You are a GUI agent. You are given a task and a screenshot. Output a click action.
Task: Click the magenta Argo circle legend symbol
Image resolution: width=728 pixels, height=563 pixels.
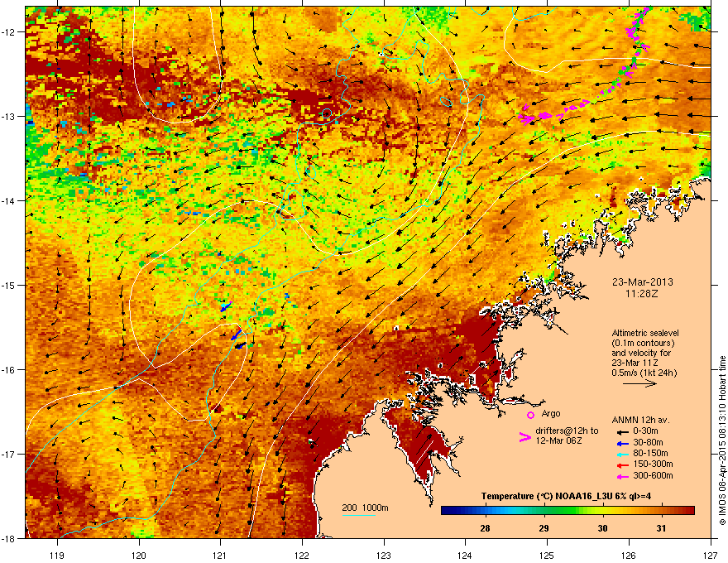[530, 415]
